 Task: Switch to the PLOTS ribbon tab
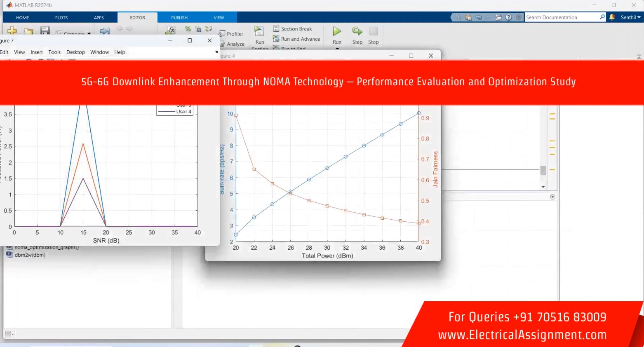[61, 18]
